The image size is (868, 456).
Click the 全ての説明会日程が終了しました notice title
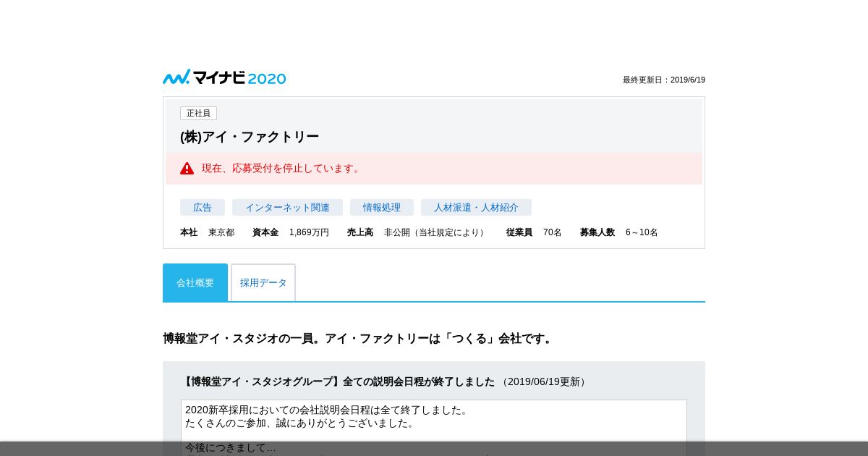tap(339, 381)
